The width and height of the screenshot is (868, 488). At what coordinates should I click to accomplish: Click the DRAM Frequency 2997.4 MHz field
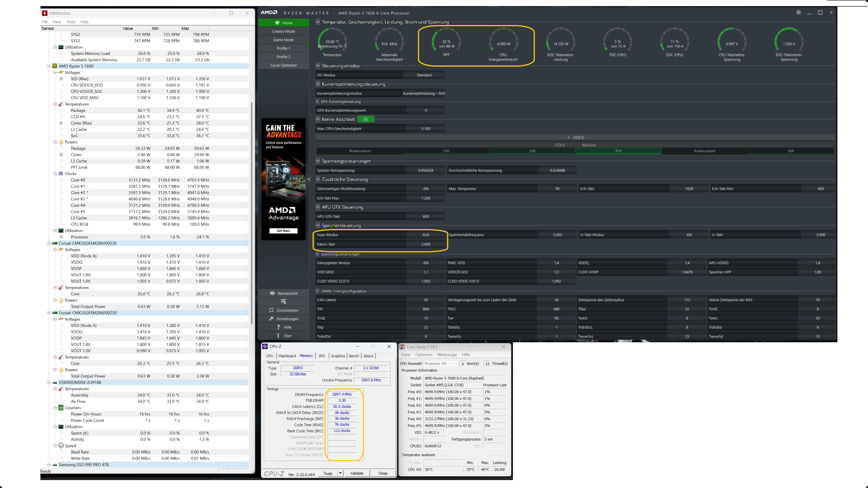(342, 394)
